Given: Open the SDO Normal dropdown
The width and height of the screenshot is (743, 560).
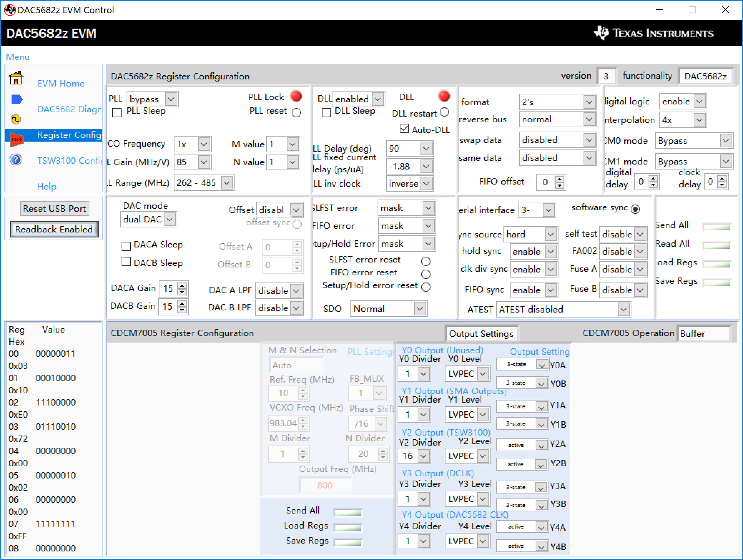Looking at the screenshot, I should 389,309.
